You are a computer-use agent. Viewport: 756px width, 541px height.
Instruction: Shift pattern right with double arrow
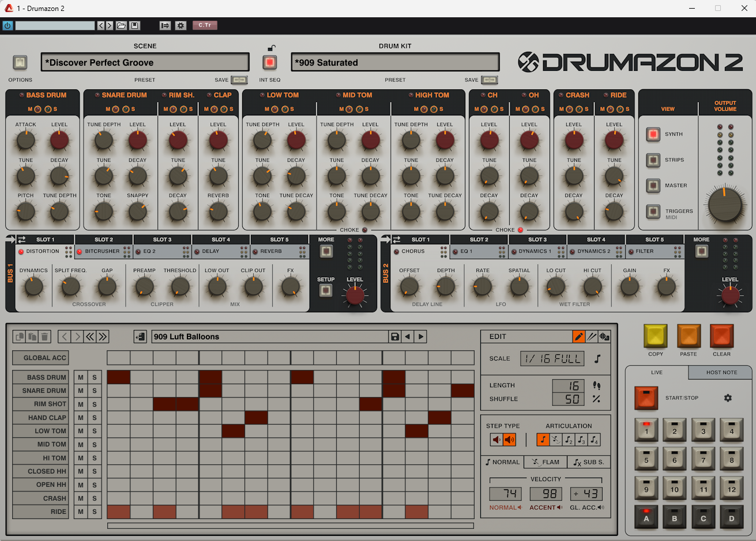click(x=103, y=336)
